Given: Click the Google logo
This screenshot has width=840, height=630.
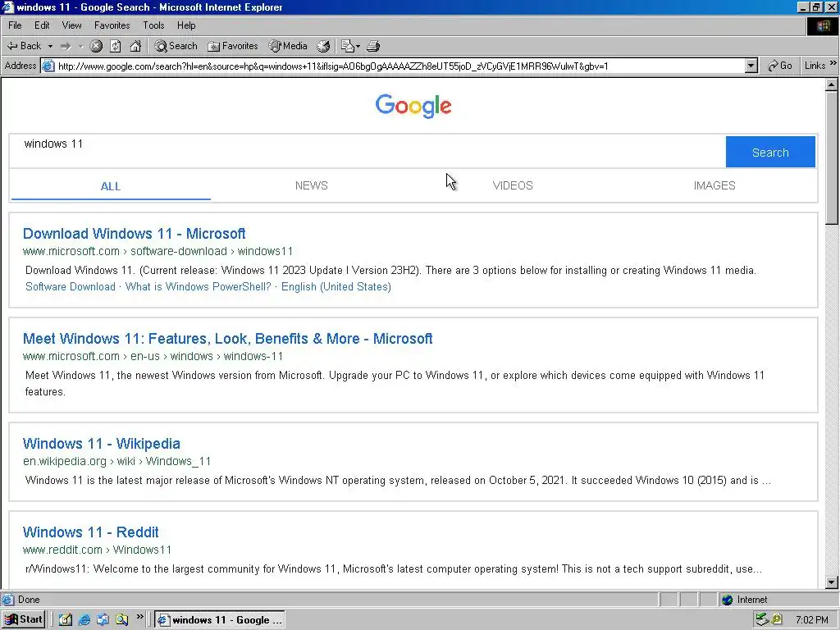Looking at the screenshot, I should (413, 106).
